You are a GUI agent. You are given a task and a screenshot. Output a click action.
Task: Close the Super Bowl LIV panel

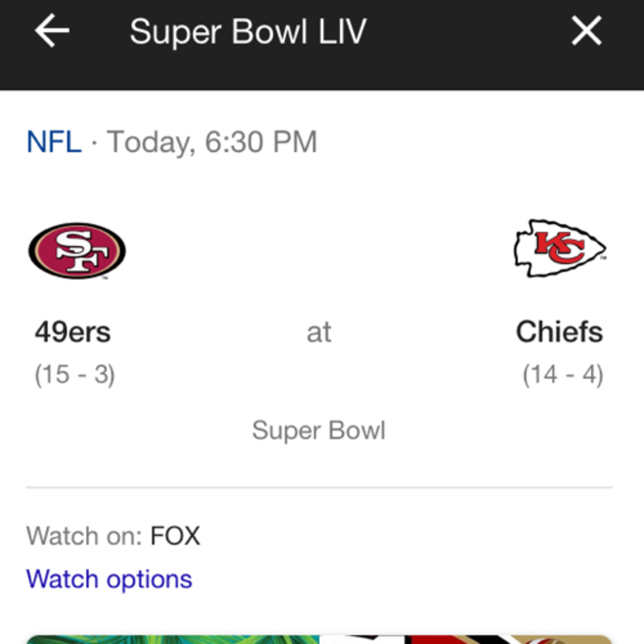coord(587,31)
